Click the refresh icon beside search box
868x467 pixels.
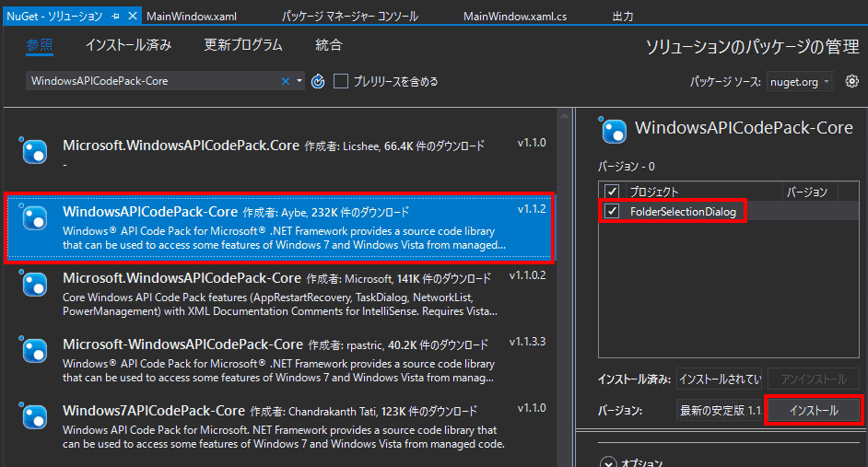point(318,81)
